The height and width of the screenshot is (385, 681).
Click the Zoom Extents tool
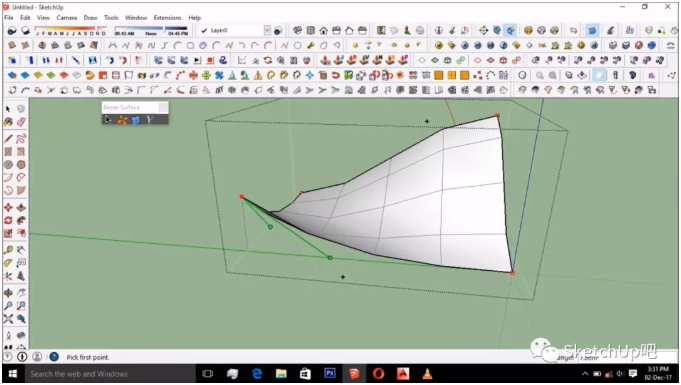pyautogui.click(x=8, y=319)
